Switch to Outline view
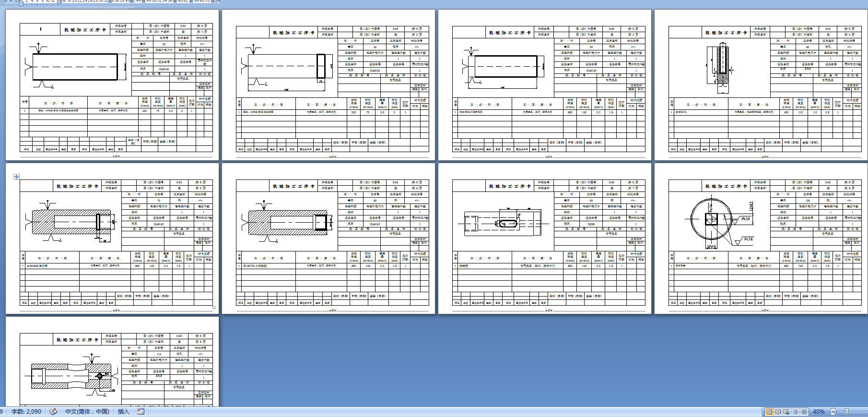Viewport: 868px width, 417px height. 796,412
